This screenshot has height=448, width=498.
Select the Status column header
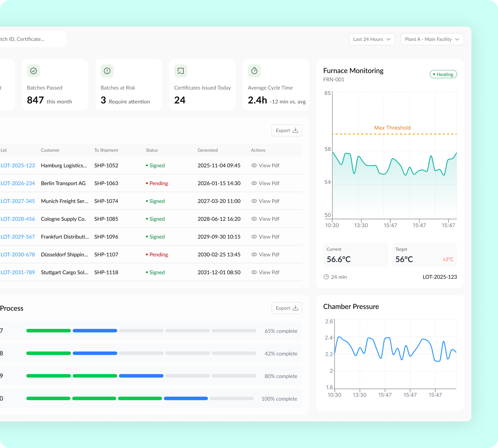coord(152,150)
